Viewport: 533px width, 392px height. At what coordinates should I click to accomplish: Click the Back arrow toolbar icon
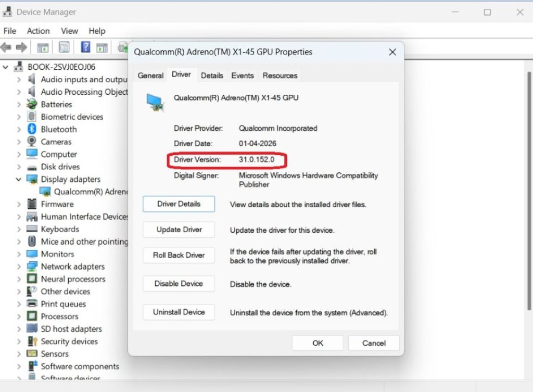pyautogui.click(x=6, y=47)
